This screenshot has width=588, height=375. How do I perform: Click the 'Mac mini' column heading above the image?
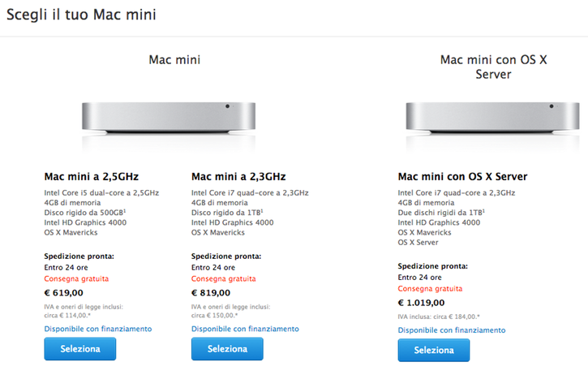pyautogui.click(x=174, y=59)
